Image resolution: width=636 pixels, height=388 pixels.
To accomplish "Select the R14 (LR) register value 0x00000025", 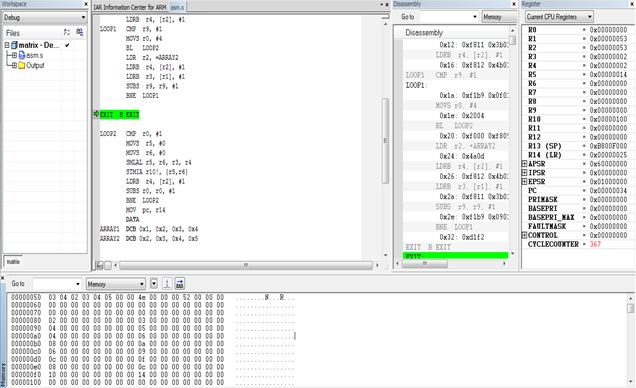I will point(608,155).
